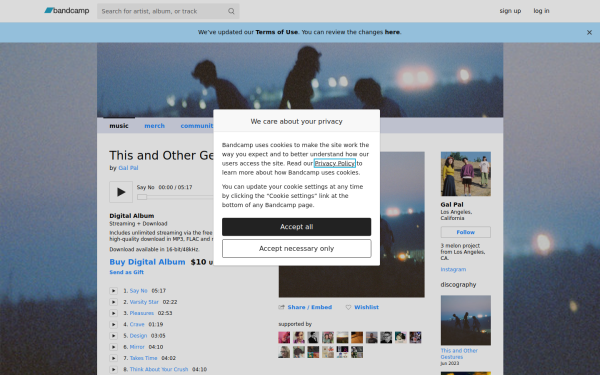
Task: Click the Gal Pal name in the sidebar
Action: coord(452,205)
